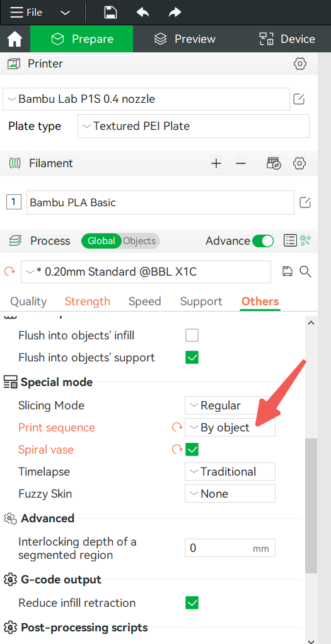The width and height of the screenshot is (331, 644).
Task: Click the undo arrow icon
Action: (142, 13)
